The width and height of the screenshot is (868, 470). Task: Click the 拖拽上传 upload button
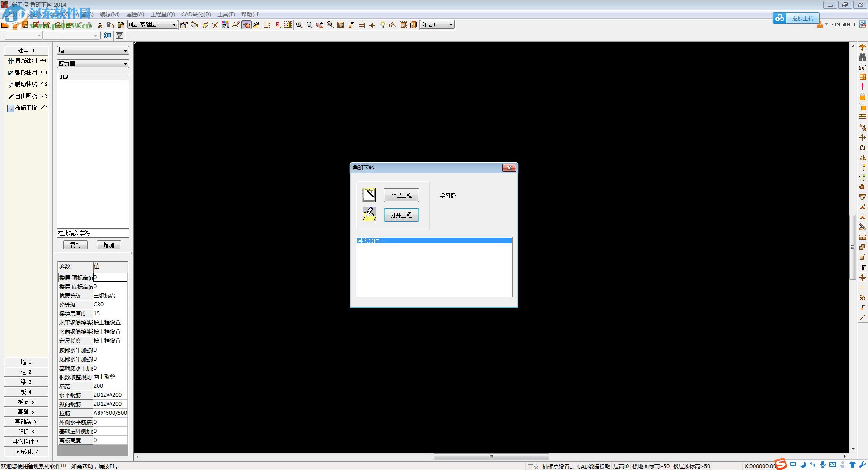[802, 18]
